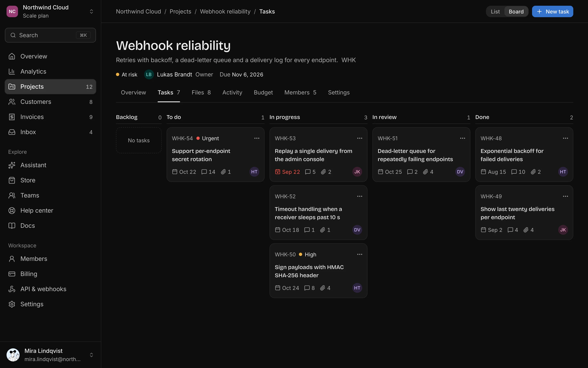Launch the Assistant sparkle icon
The image size is (588, 368).
point(12,165)
